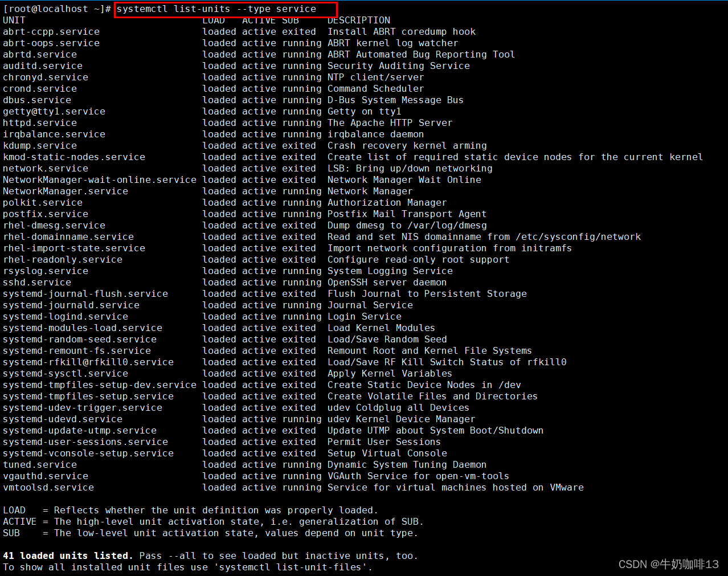728x576 pixels.
Task: Select the chronyd.service unit name
Action: pos(46,77)
